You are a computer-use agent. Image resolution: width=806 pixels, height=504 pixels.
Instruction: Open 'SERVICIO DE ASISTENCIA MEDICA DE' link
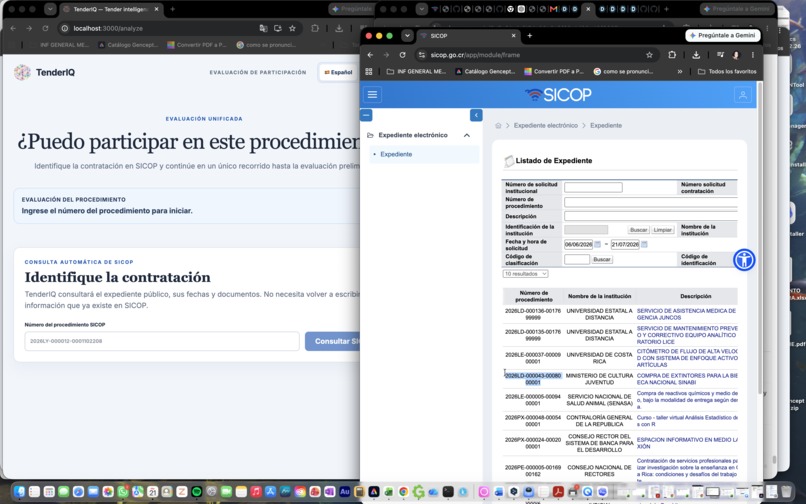click(x=686, y=314)
